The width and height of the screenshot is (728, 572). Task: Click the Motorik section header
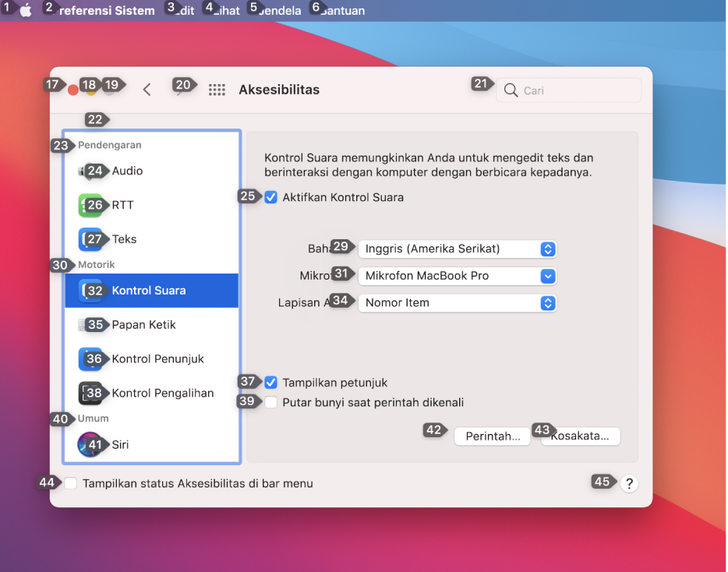(x=96, y=265)
